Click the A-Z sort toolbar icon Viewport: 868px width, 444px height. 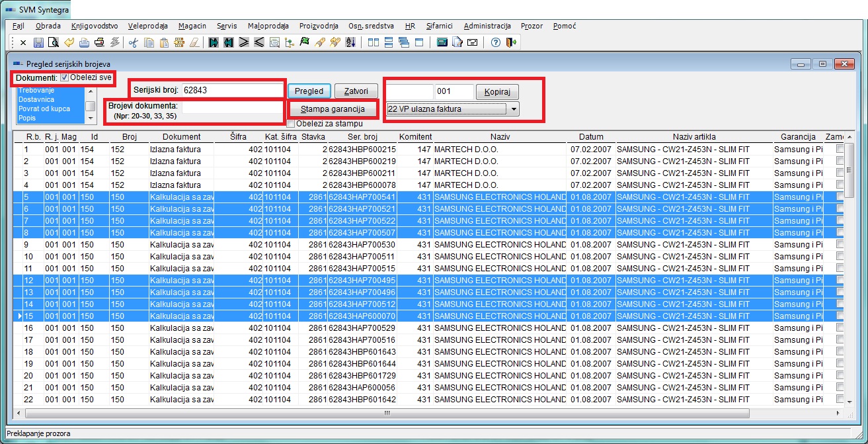click(350, 43)
